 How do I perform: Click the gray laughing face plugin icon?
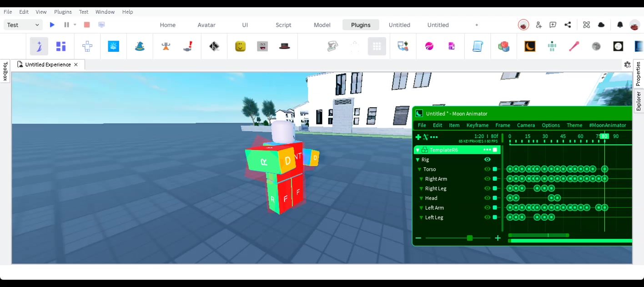coord(262,46)
